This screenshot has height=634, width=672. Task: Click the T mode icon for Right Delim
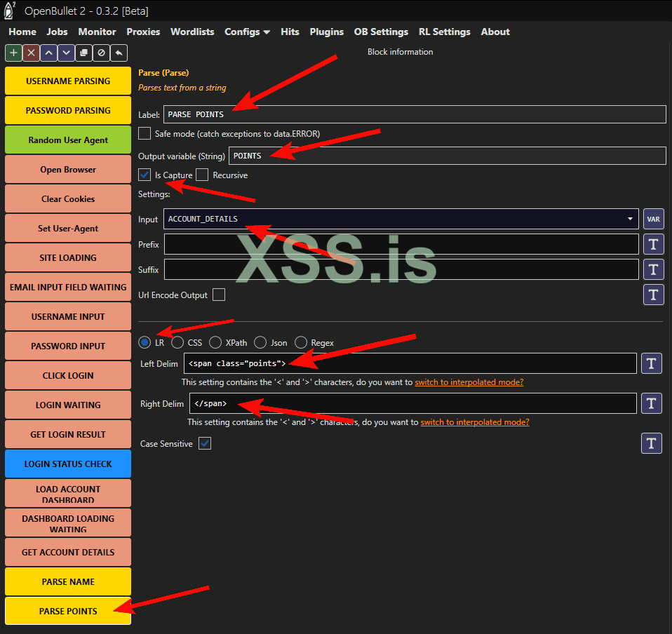(652, 403)
